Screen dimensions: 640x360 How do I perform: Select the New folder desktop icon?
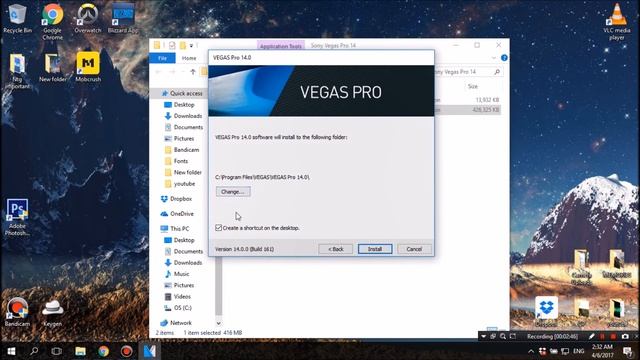pos(53,67)
